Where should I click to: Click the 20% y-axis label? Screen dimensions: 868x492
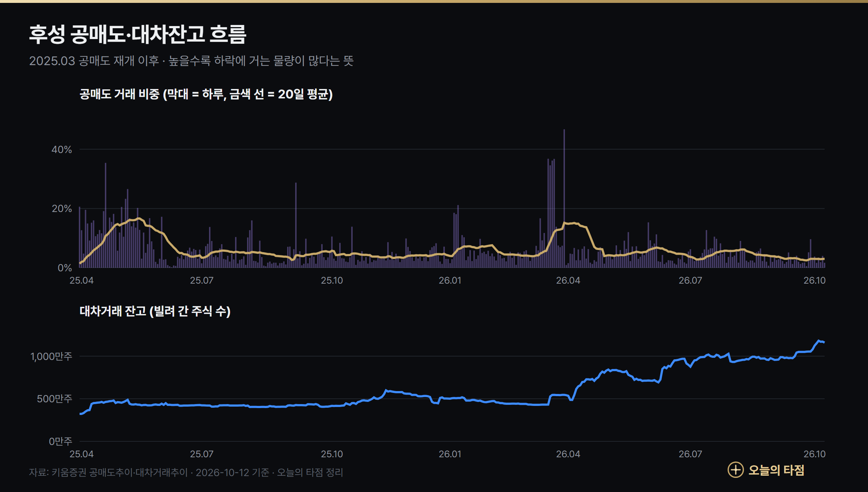coord(61,209)
